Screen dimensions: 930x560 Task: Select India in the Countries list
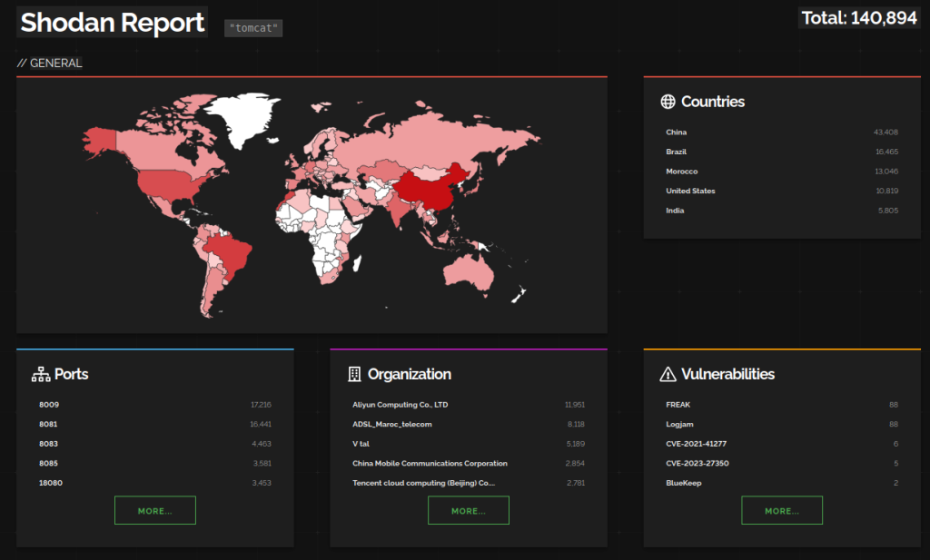click(675, 211)
